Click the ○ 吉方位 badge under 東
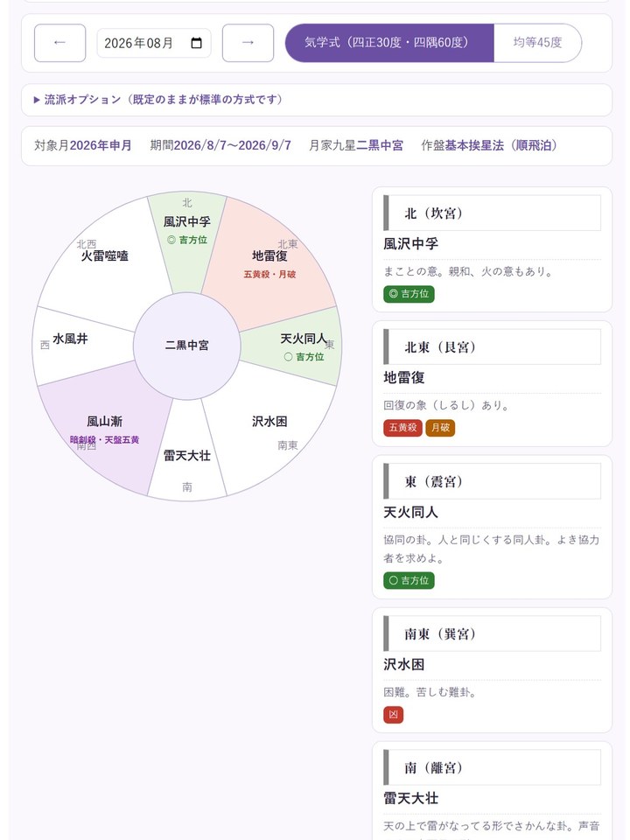Image resolution: width=630 pixels, height=840 pixels. click(409, 581)
